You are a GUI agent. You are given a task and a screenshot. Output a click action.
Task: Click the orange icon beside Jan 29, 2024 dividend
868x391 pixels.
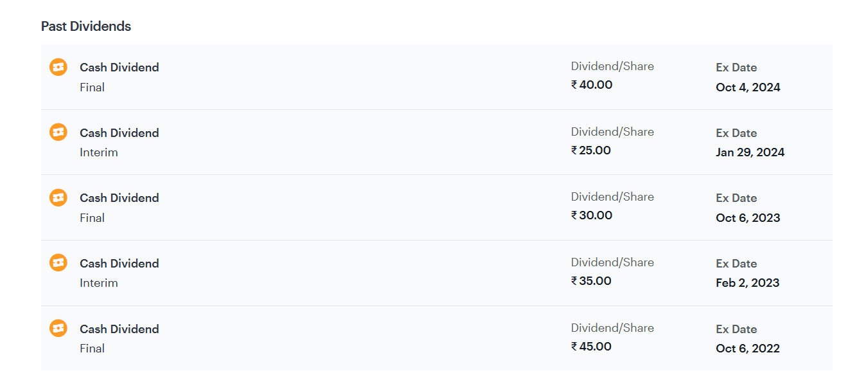click(58, 132)
